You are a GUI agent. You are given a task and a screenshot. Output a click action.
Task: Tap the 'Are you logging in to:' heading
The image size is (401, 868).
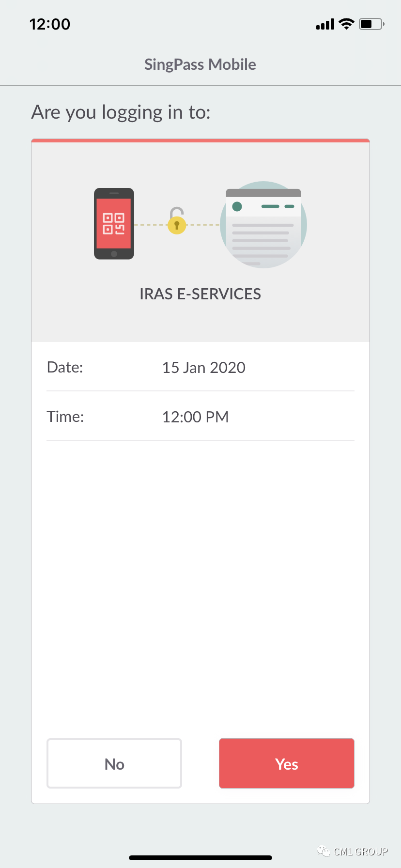click(x=121, y=112)
